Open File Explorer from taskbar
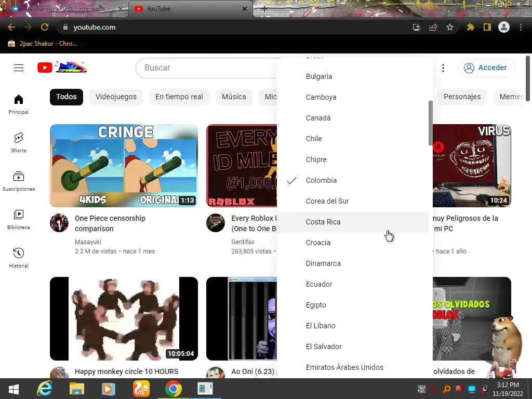 coord(77,389)
